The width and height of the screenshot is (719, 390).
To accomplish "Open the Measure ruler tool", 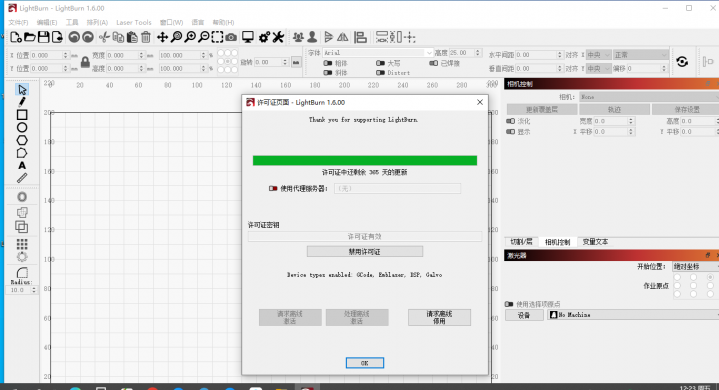I will coord(22,178).
